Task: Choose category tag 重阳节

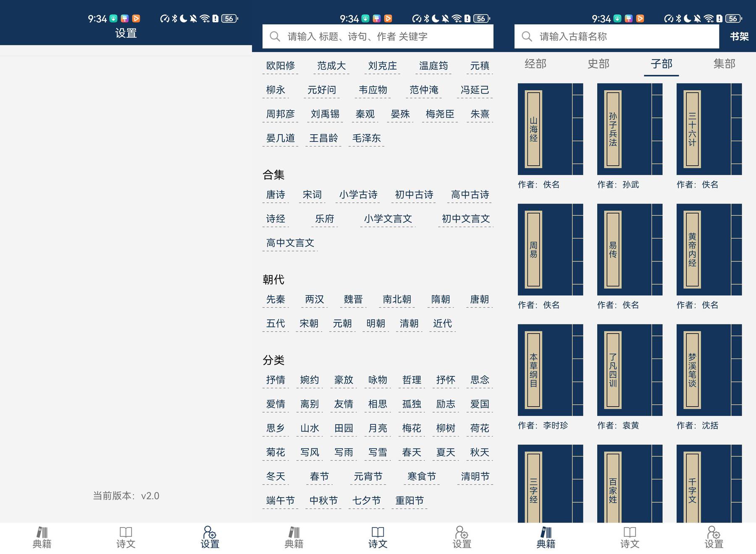Action: click(409, 501)
